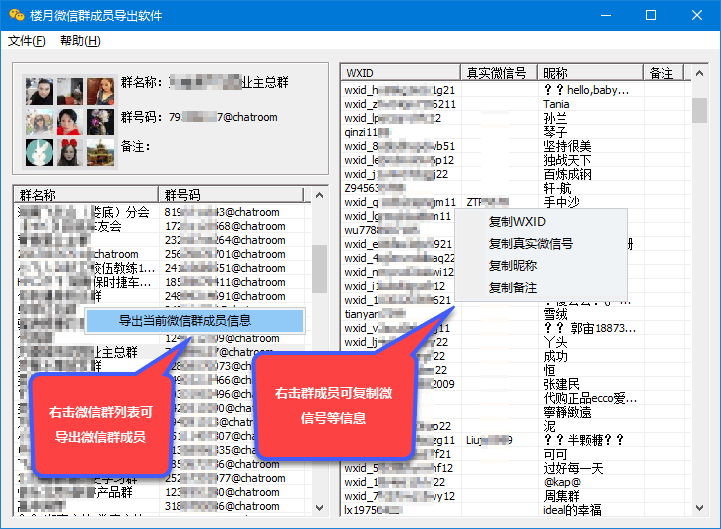721x529 pixels.
Task: Select member row with nickname 周集群
Action: tap(516, 496)
